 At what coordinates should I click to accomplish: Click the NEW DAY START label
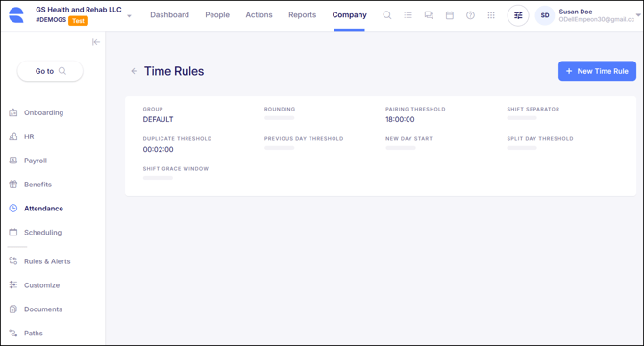409,138
